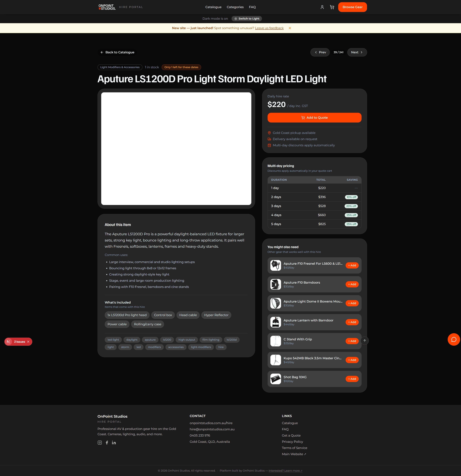Open Main Website external link

[294, 454]
